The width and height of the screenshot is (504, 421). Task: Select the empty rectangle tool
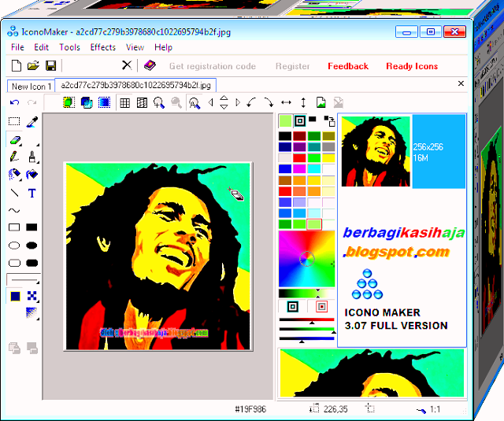pyautogui.click(x=14, y=227)
